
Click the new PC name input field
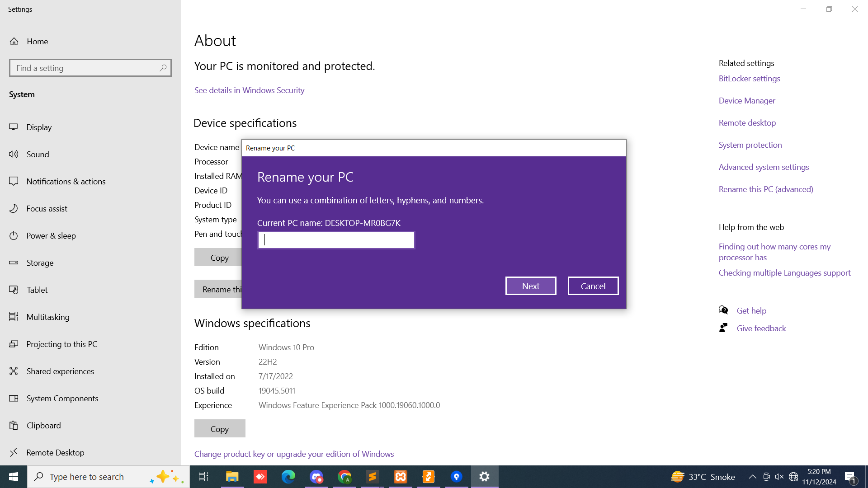(335, 240)
